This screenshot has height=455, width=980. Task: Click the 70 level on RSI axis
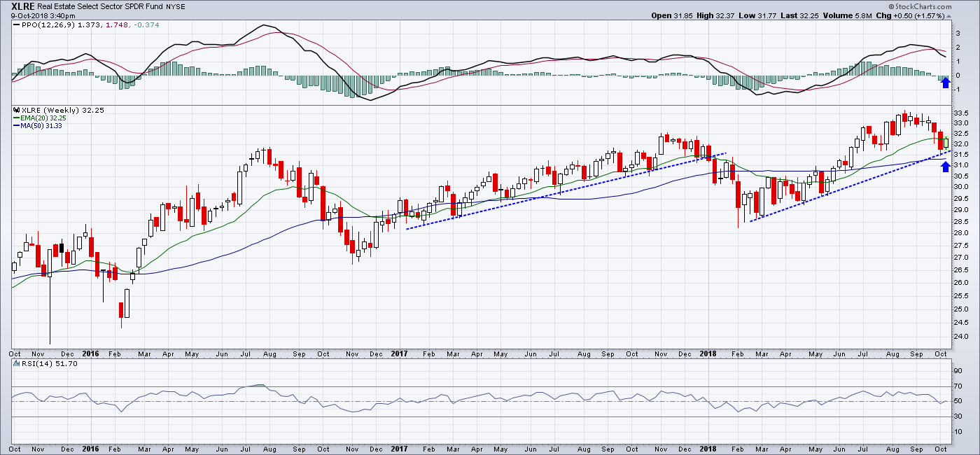pyautogui.click(x=958, y=386)
